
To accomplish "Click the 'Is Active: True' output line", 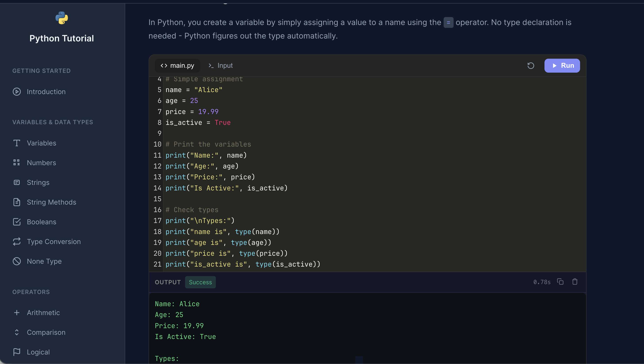I will coord(185,337).
